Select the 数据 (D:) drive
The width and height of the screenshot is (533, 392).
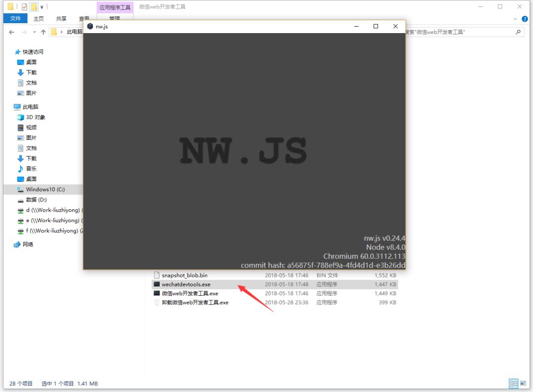32,199
